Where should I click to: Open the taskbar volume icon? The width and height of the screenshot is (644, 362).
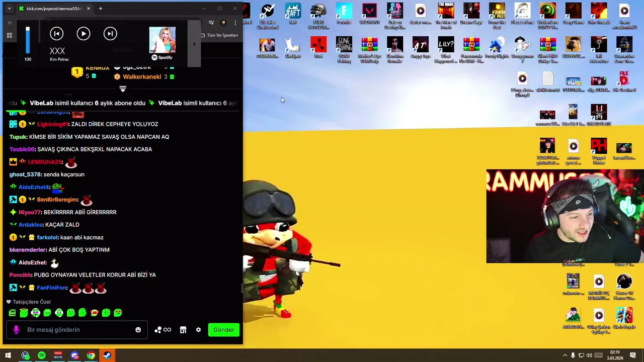[589, 355]
